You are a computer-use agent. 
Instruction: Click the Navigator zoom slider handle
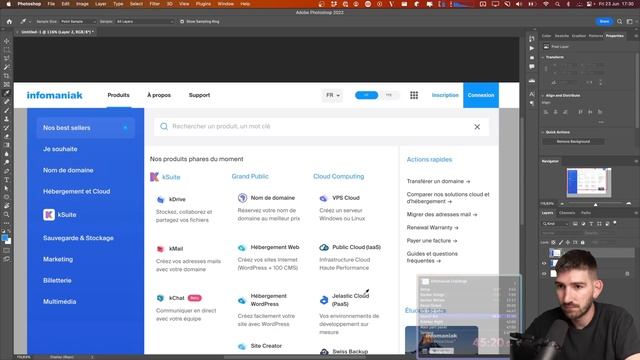pos(596,204)
